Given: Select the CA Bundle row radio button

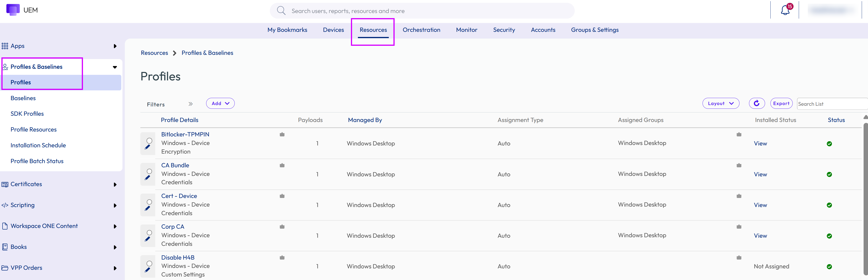Looking at the screenshot, I should pos(149,171).
